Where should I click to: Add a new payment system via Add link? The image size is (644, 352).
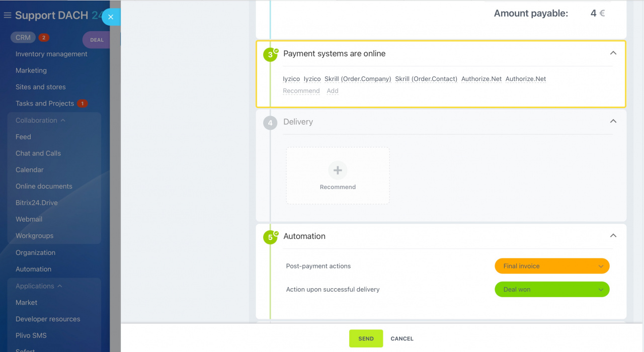(332, 91)
